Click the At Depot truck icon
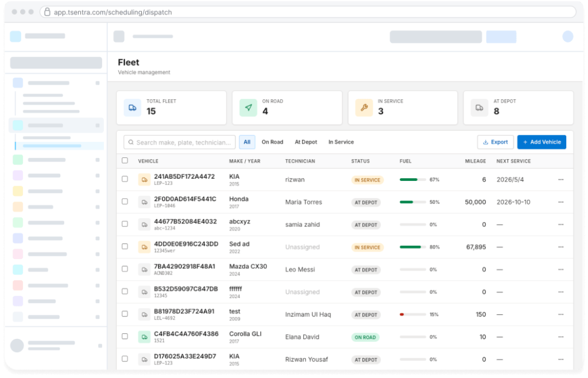 point(479,107)
